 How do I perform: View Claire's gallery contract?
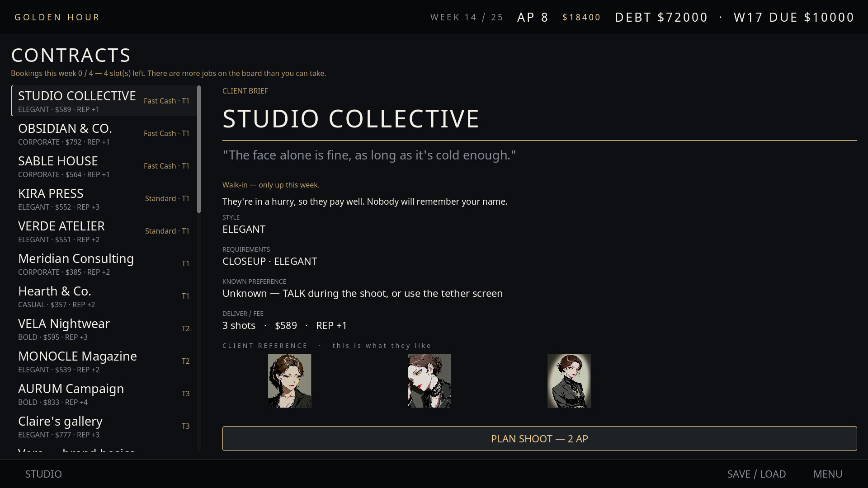pos(104,426)
